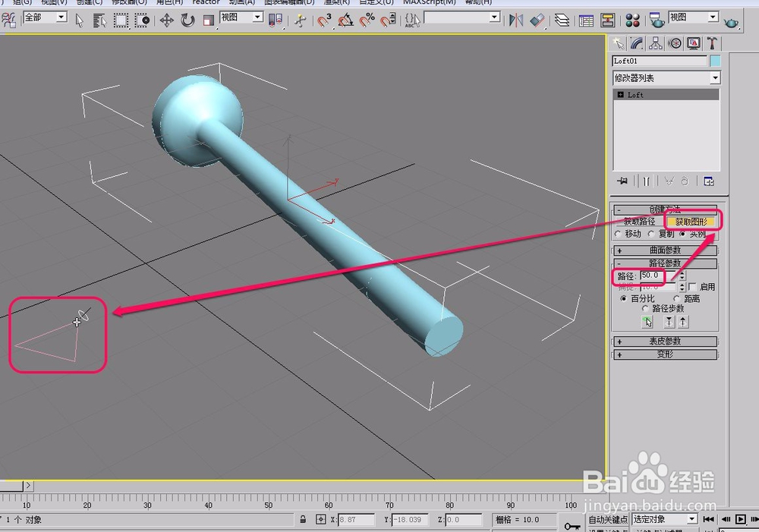
Task: Expand the 曲面参数 rollout
Action: (665, 250)
